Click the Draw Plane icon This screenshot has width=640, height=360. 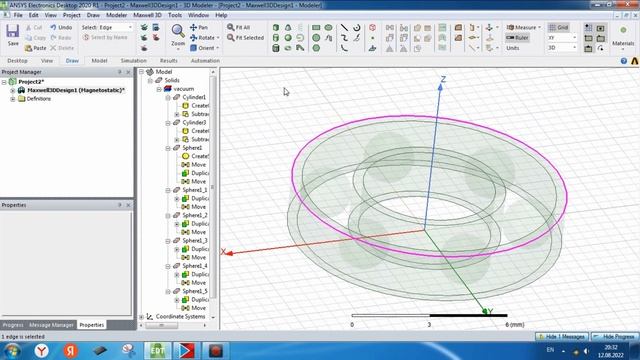click(x=372, y=48)
